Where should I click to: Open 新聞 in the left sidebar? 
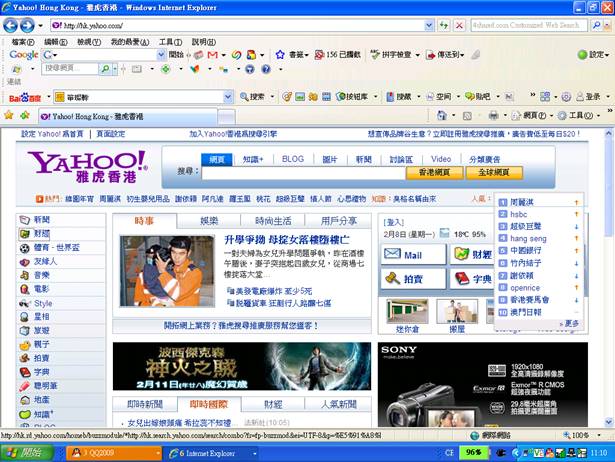click(42, 220)
